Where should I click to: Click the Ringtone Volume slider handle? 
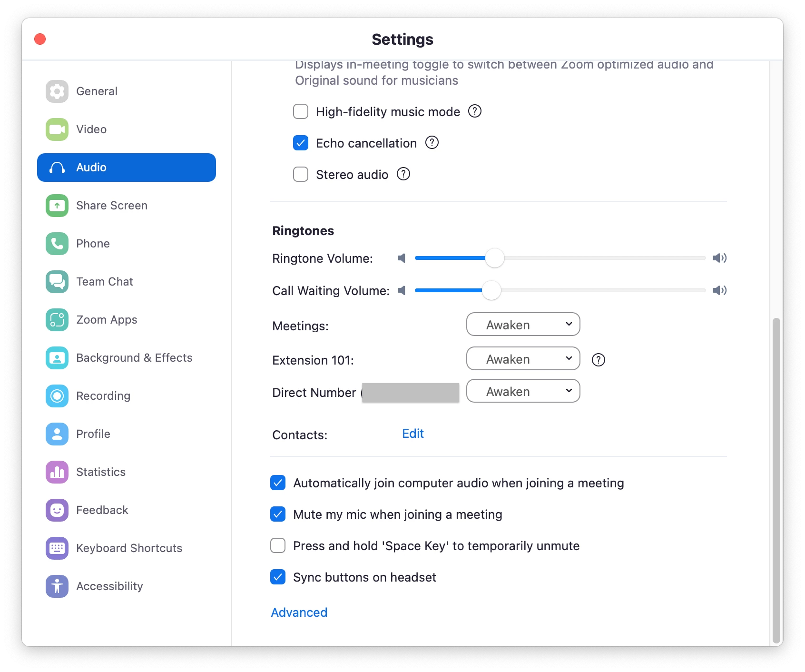click(495, 258)
